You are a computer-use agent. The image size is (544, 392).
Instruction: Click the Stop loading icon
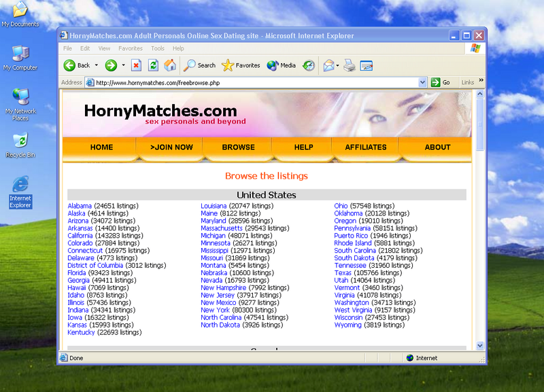[136, 65]
